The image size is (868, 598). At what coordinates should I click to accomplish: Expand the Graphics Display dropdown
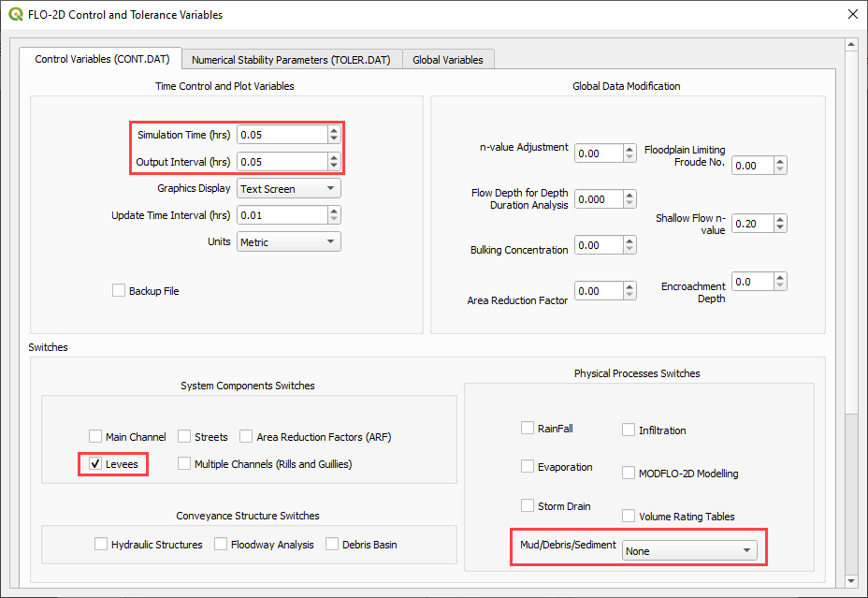tap(288, 188)
